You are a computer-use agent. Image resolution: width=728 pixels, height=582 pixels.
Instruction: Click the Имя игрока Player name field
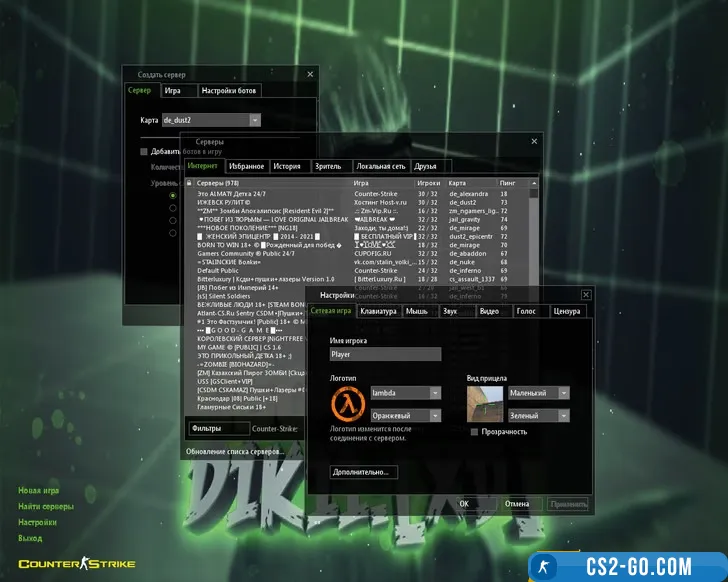tap(385, 354)
